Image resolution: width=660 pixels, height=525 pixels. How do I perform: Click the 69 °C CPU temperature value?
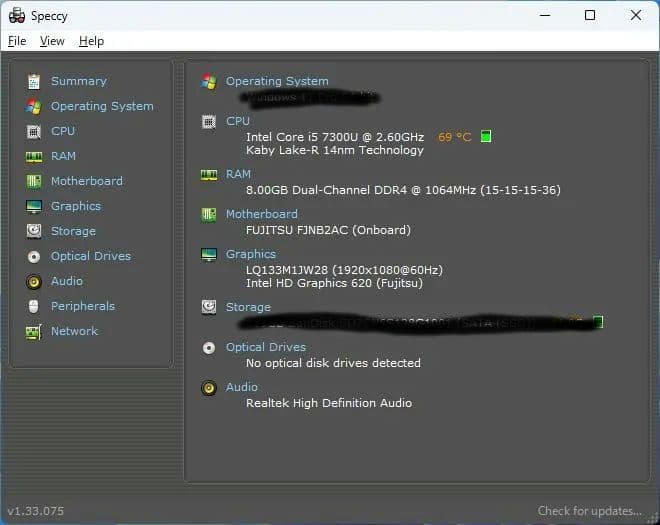point(455,137)
